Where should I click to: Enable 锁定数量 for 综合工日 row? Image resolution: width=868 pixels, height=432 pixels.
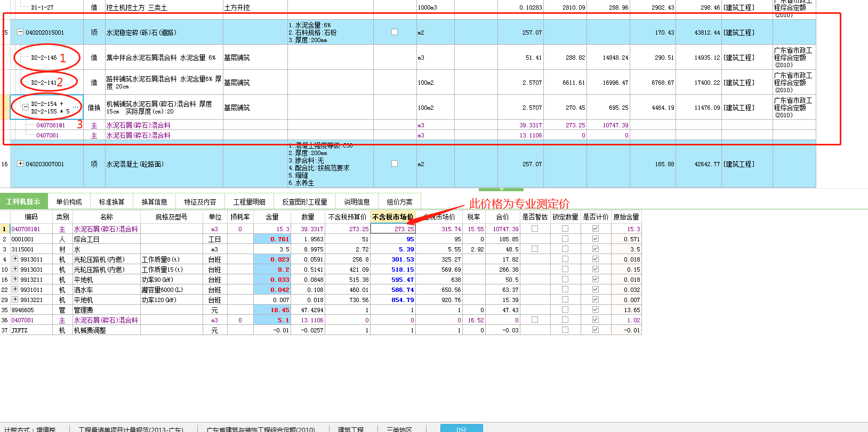click(565, 239)
